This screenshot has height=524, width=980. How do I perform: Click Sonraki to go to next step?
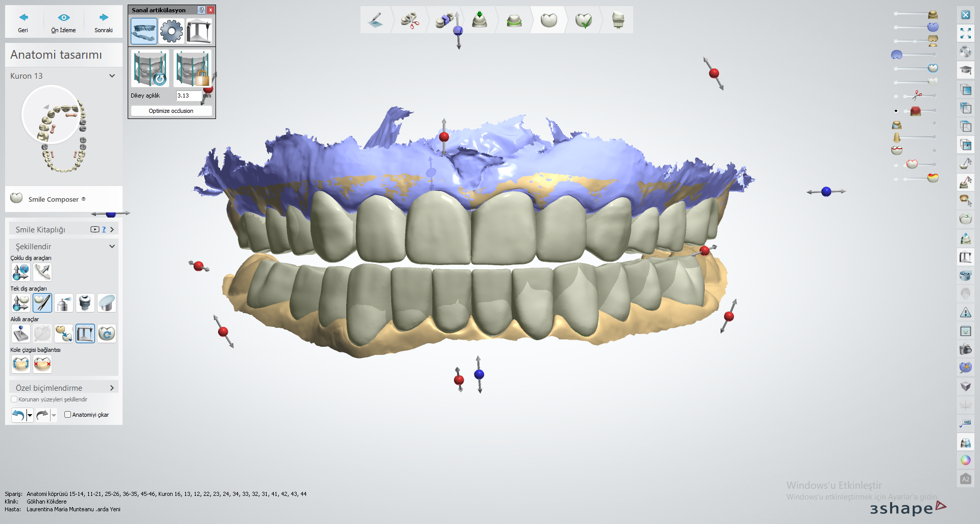coord(104,21)
